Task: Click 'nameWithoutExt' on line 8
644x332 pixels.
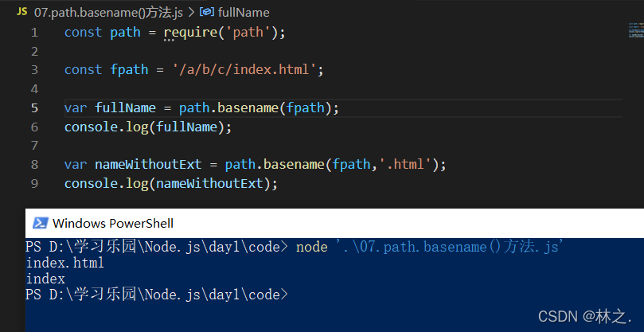Action: tap(148, 164)
